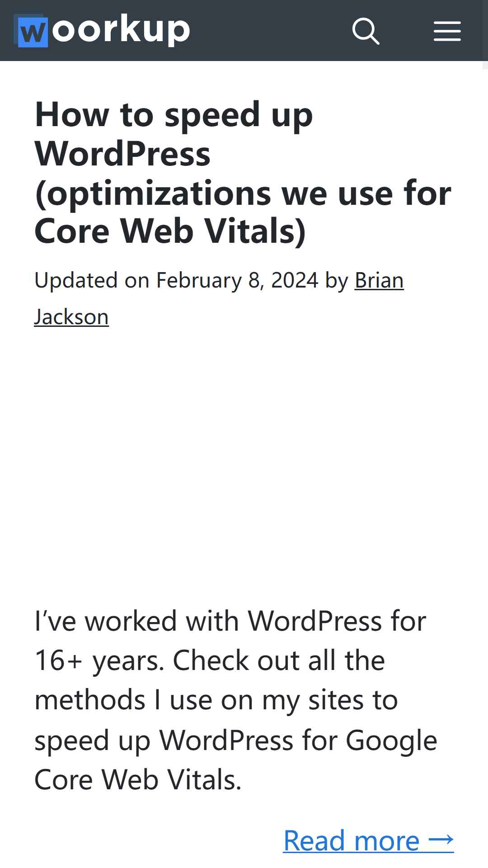Viewport: 488px width, 868px height.
Task: Click the scrollbar at page's right edge
Action: coord(485,65)
